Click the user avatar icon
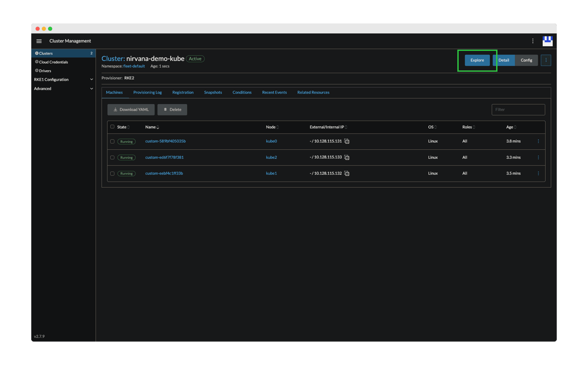Image resolution: width=588 pixels, height=365 pixels. pos(547,41)
